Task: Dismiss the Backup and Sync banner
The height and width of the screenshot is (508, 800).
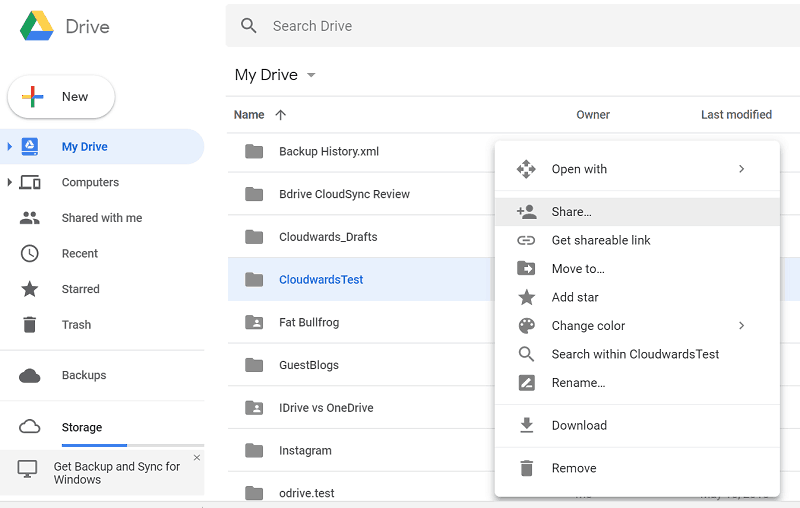Action: coord(196,458)
